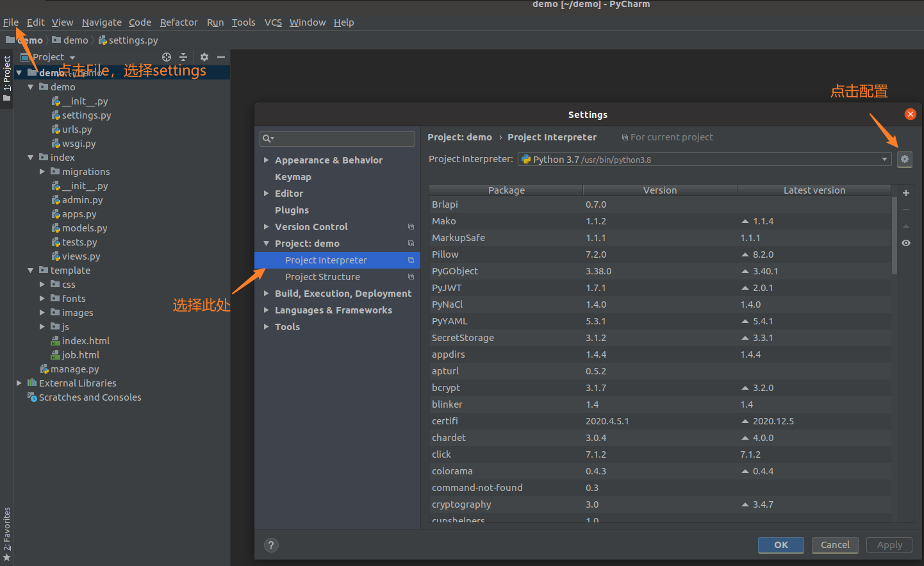Toggle the show early releases eye icon
924x566 pixels.
[x=906, y=243]
